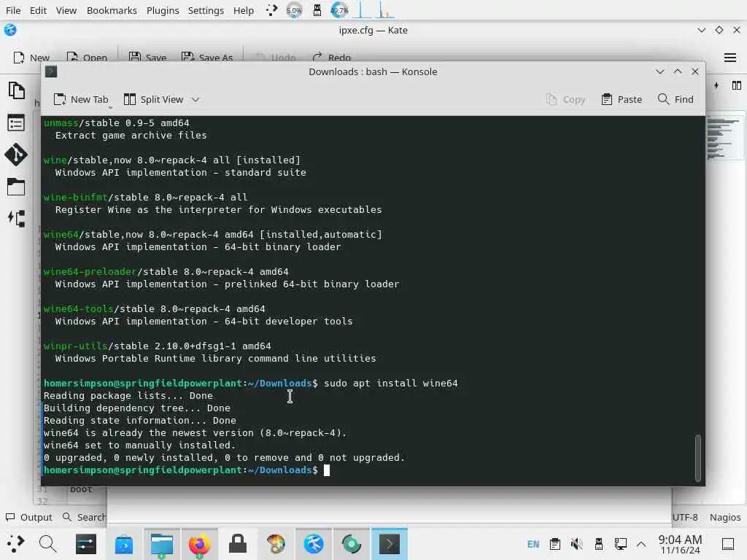Click Split View button in Konsole
The width and height of the screenshot is (747, 560).
tap(153, 99)
